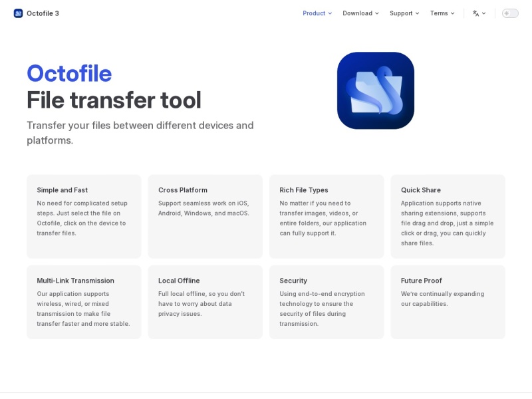Viewport: 532px width, 399px height.
Task: Toggle the dark mode appearance switch
Action: tap(510, 13)
